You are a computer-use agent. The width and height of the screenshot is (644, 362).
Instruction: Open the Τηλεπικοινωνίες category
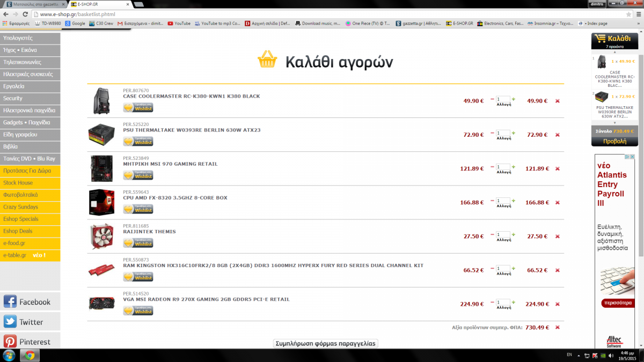(30, 62)
